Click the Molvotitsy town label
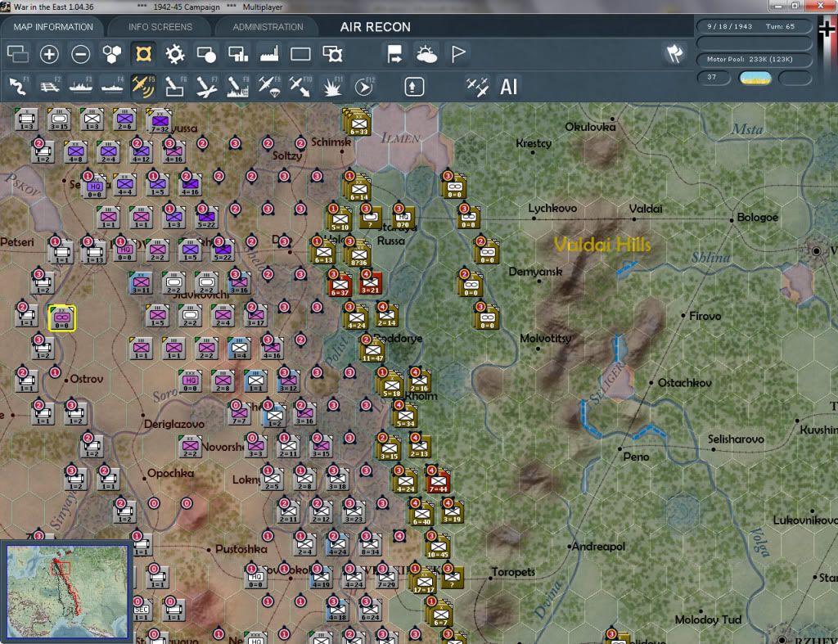This screenshot has height=644, width=838. 546,338
